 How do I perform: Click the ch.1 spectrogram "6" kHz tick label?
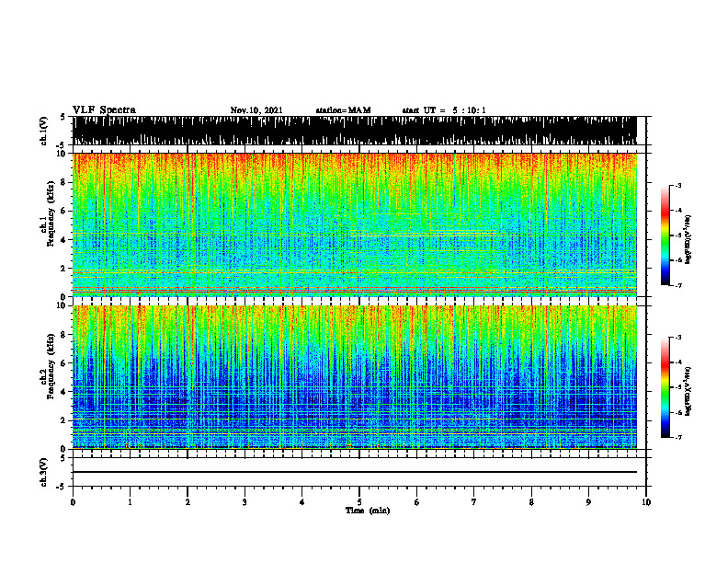pos(63,211)
